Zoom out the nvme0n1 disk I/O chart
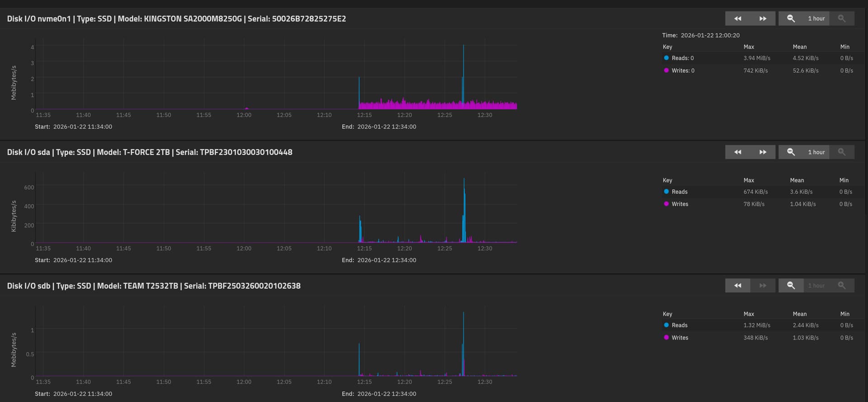 click(791, 19)
